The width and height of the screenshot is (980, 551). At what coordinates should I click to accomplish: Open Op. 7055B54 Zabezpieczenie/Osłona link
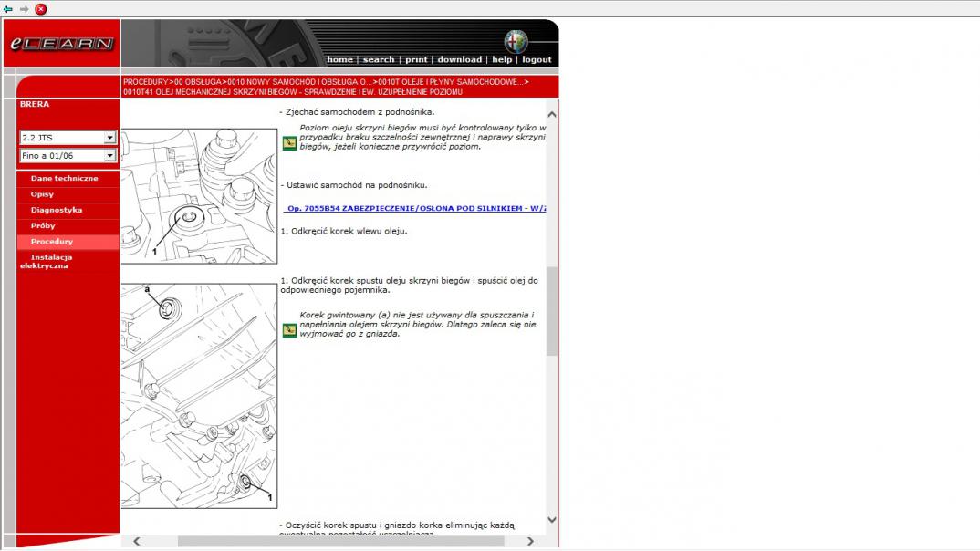[x=415, y=208]
